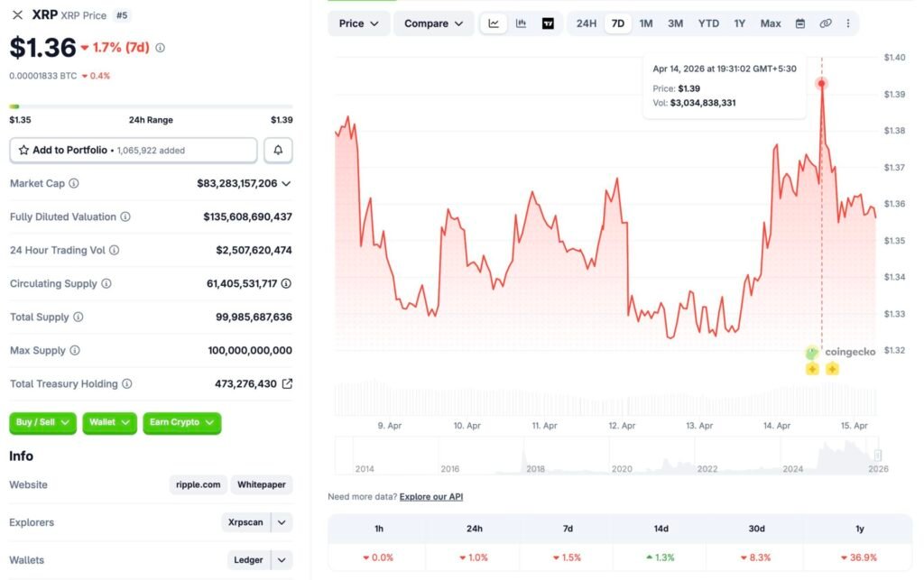924x580 pixels.
Task: Select the YTD timeframe tab
Action: 708,23
